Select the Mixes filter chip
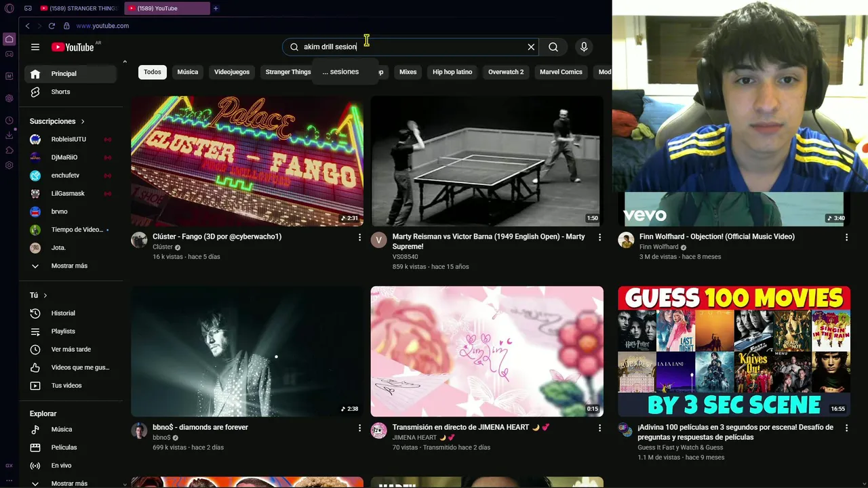 click(x=408, y=72)
